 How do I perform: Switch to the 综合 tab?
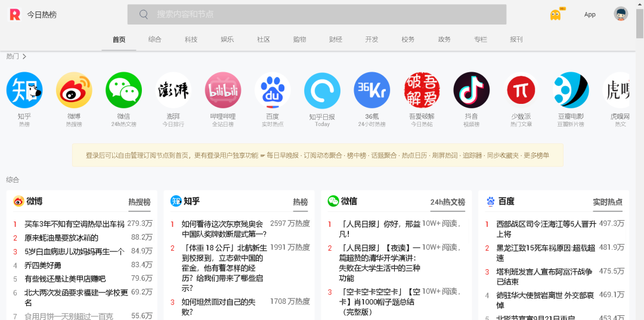(x=155, y=39)
